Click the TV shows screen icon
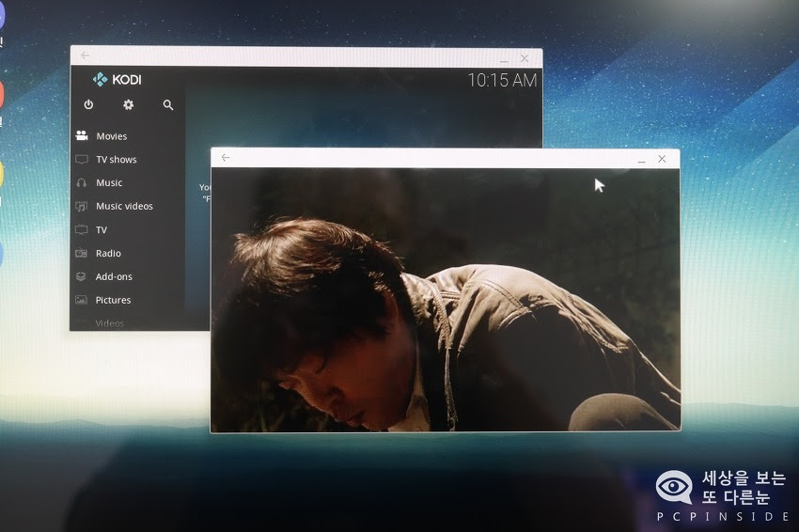This screenshot has width=799, height=532. tap(82, 159)
